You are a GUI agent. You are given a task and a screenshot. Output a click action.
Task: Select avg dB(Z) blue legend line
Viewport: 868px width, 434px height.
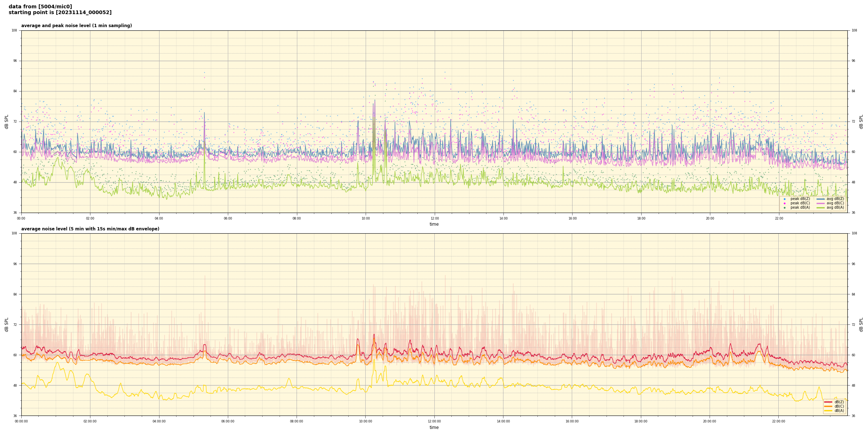pos(820,199)
